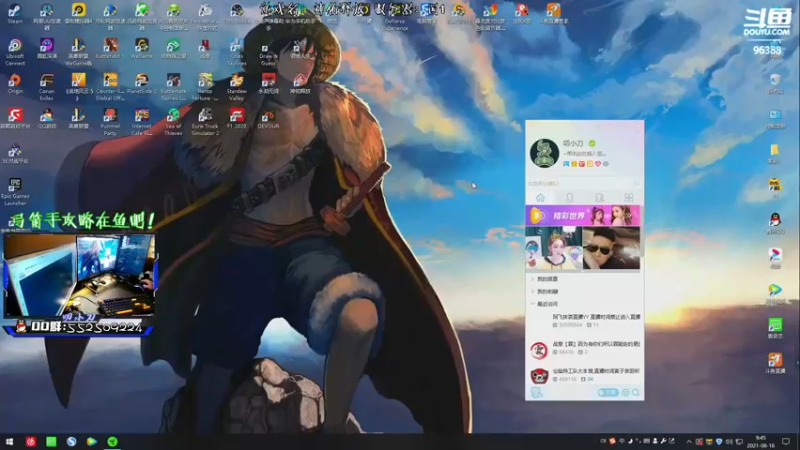Open the Battlefield 1 shortcut

tap(110, 48)
